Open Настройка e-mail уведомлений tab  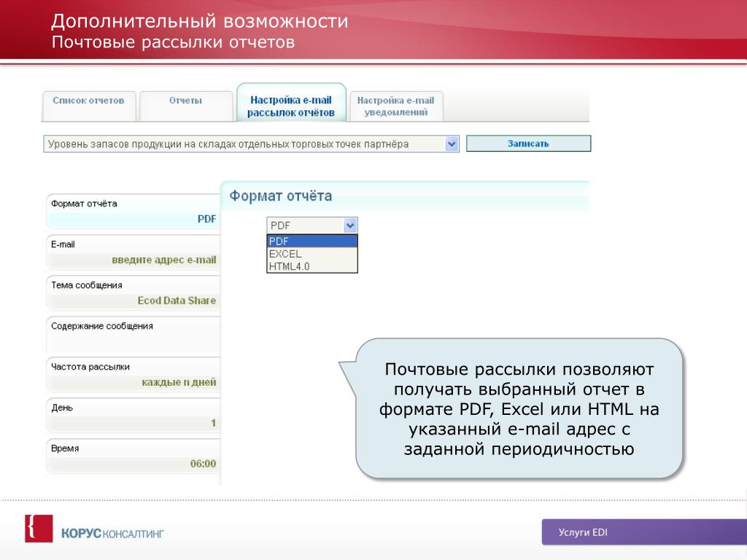[396, 106]
